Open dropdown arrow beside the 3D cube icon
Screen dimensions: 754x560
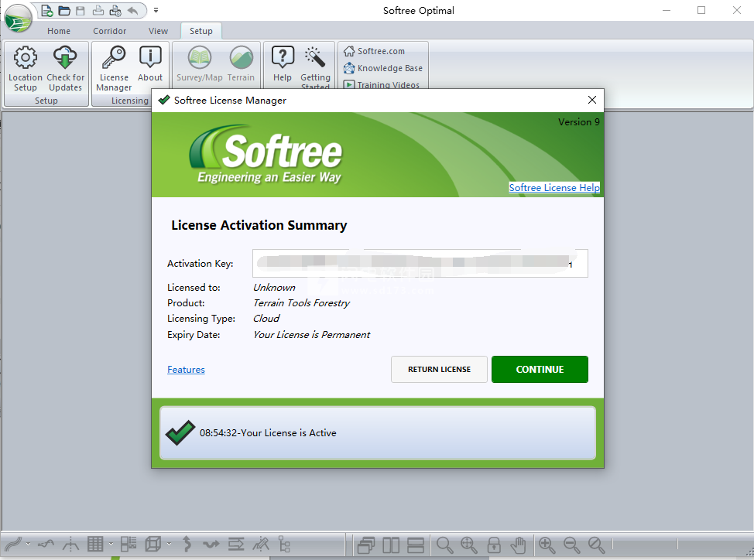[169, 545]
